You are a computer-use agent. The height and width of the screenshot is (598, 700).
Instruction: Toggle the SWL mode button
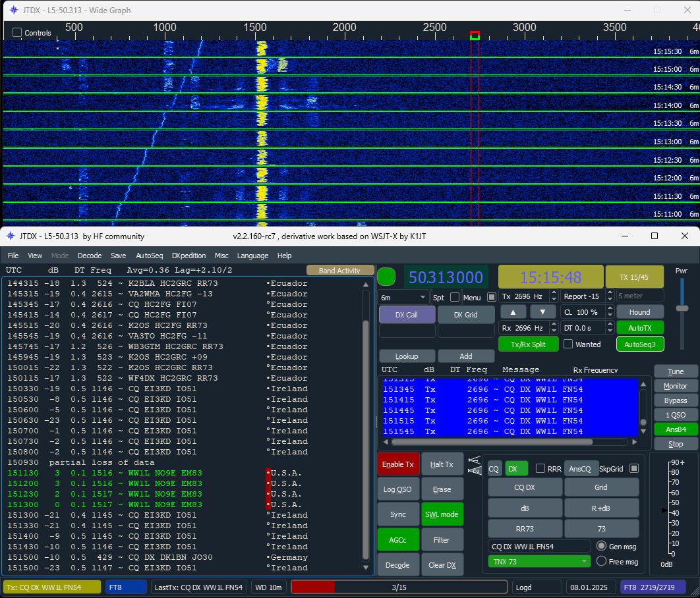442,514
